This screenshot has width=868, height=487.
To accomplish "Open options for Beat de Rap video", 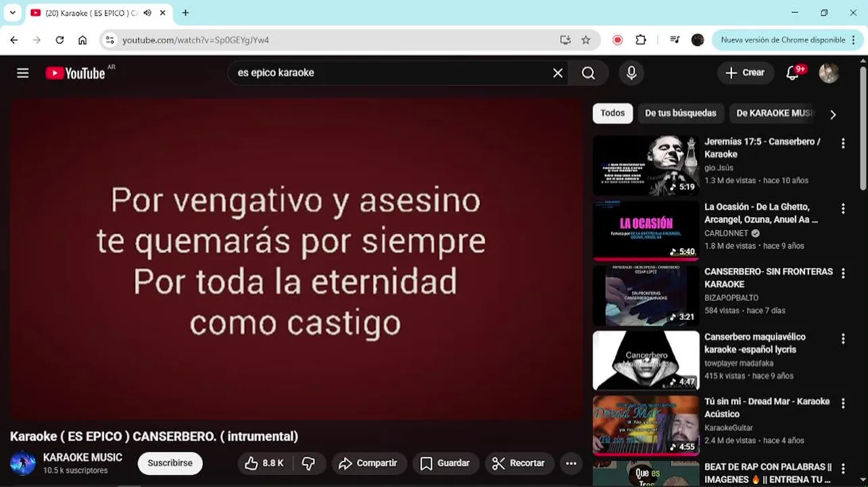I will pos(843,468).
